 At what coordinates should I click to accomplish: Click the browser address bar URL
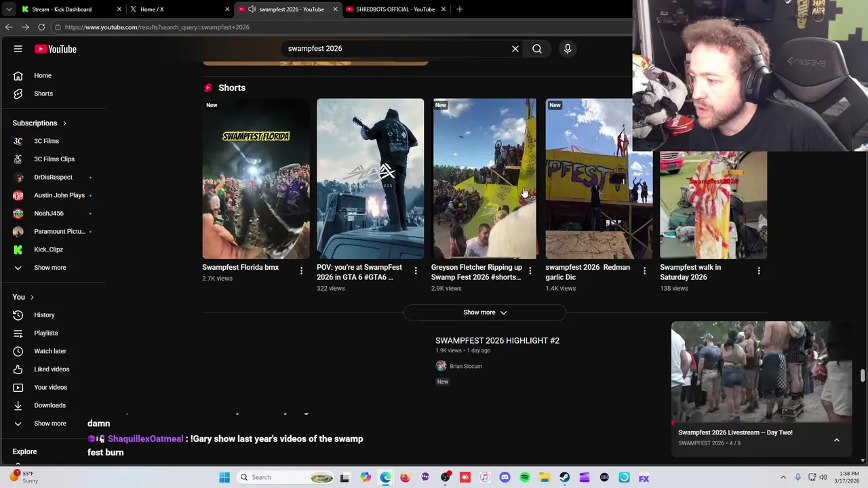click(x=157, y=27)
